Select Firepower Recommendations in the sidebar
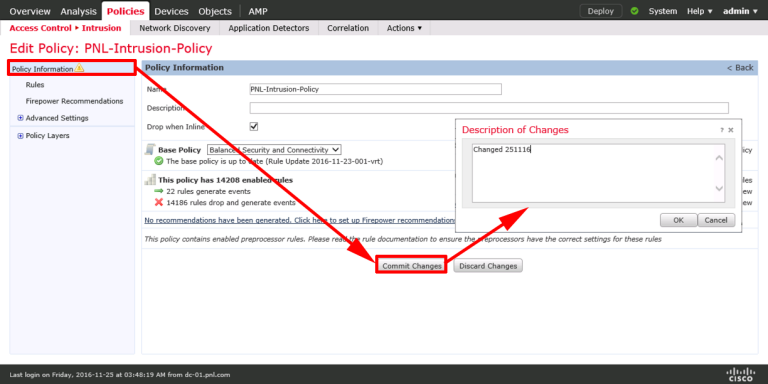 [74, 101]
